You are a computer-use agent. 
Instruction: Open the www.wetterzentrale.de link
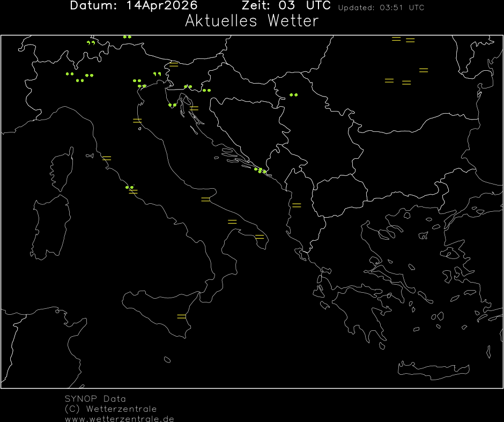119,418
